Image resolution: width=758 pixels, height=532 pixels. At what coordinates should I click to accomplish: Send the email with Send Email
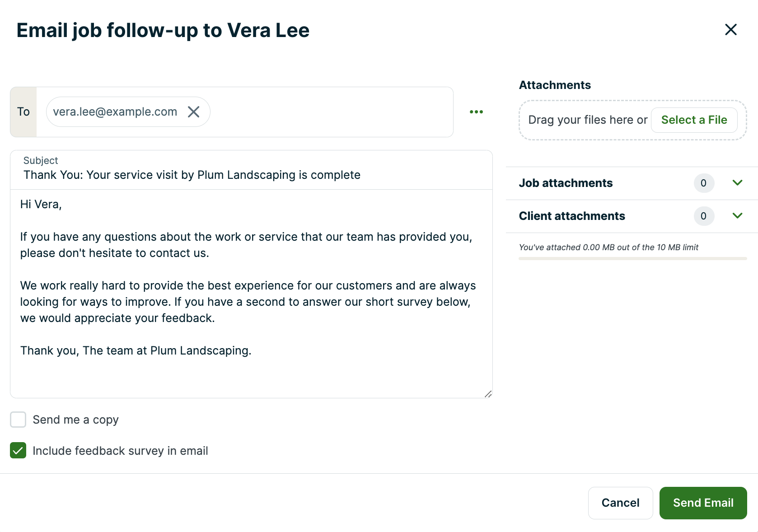point(703,503)
